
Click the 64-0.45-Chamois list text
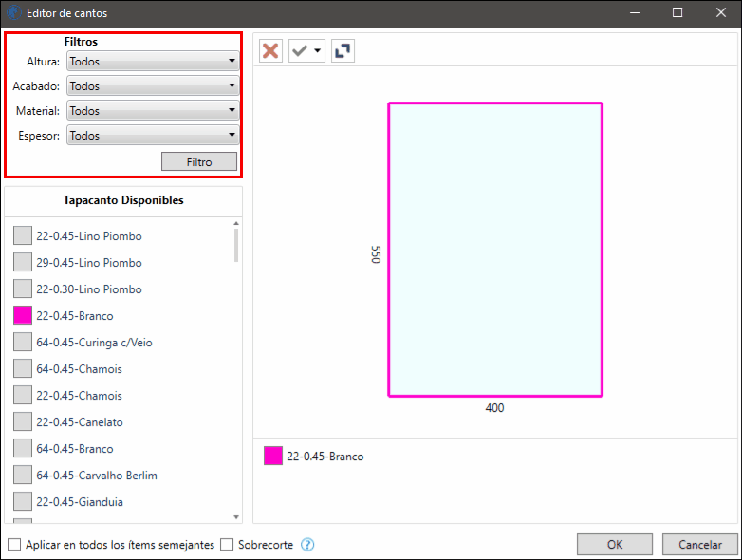[79, 369]
